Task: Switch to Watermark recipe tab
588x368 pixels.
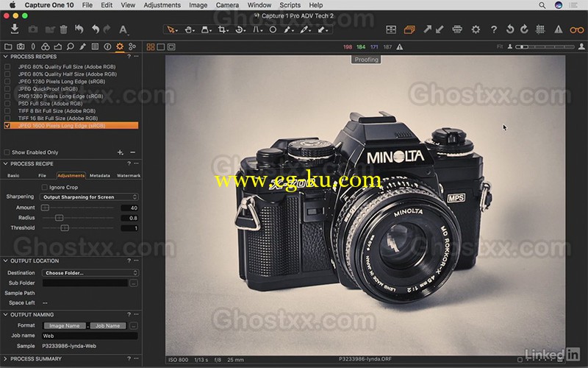Action: tap(128, 175)
